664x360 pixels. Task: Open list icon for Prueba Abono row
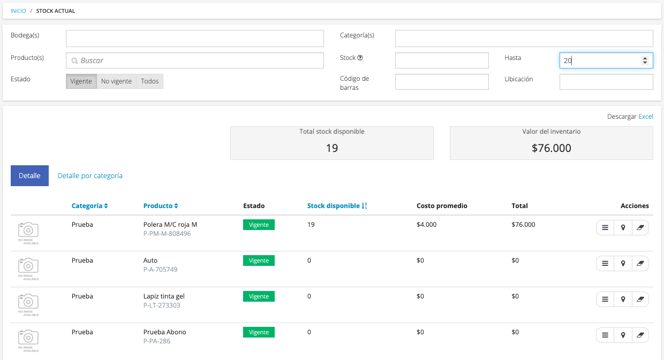605,335
